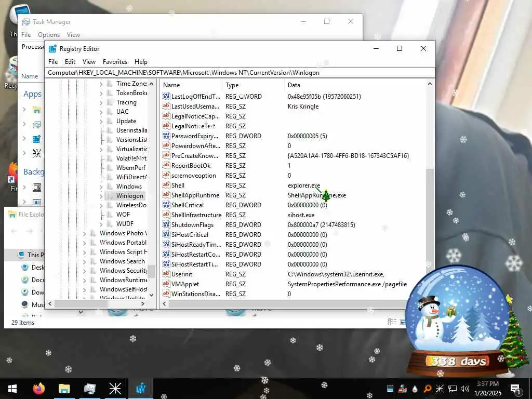Open the volume control in system tray
532x399 pixels.
465,389
